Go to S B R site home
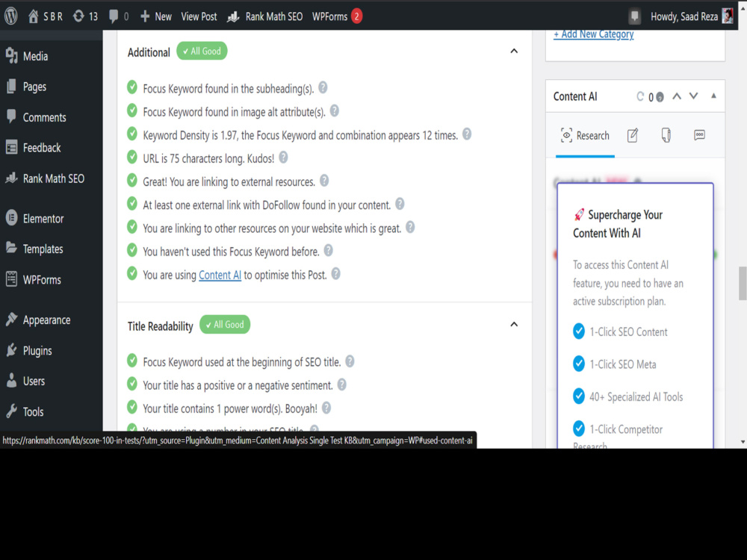Image resolution: width=747 pixels, height=560 pixels. (x=46, y=16)
